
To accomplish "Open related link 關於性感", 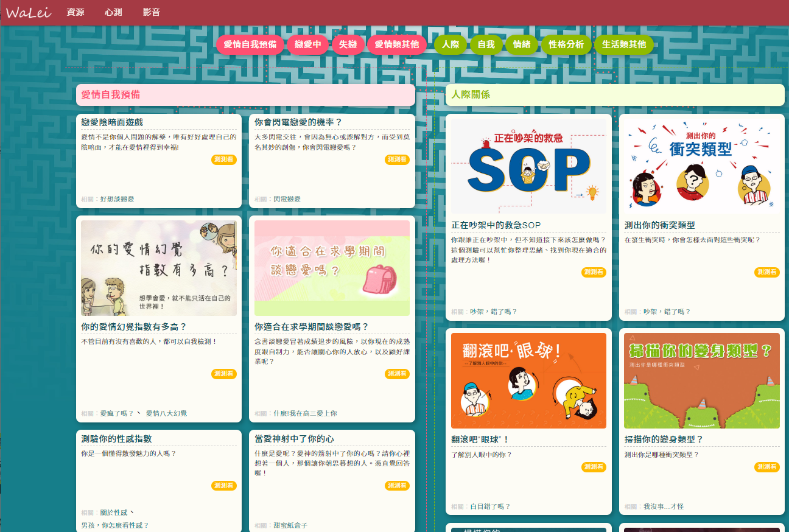I will pos(114,513).
